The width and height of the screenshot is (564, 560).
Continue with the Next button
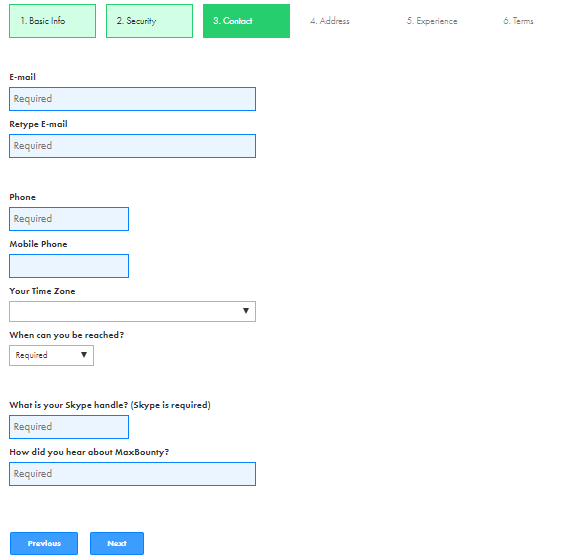point(117,543)
